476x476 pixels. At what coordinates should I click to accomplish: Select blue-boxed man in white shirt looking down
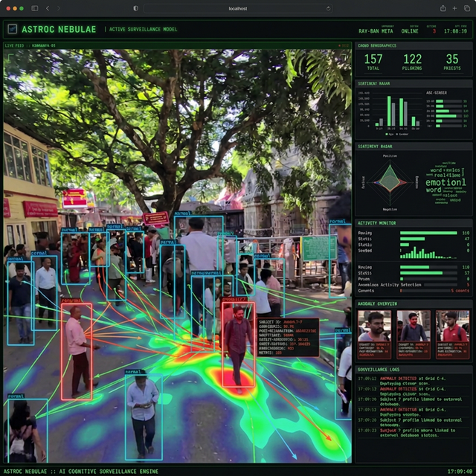144,416
